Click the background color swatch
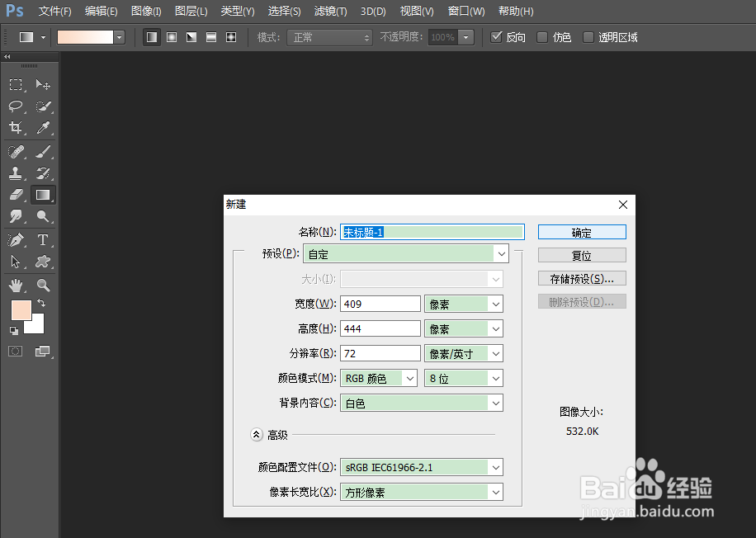This screenshot has width=756, height=538. click(38, 327)
